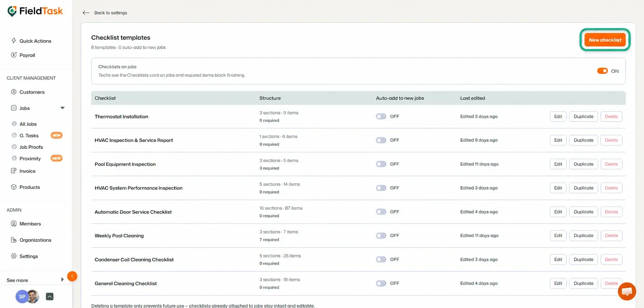Click the Customers sidebar icon
The image size is (644, 308).
coord(14,92)
